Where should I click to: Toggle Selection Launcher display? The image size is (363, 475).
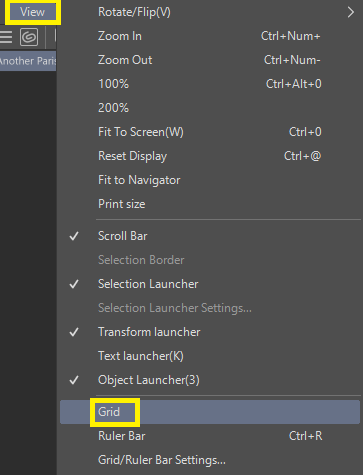(x=210, y=284)
